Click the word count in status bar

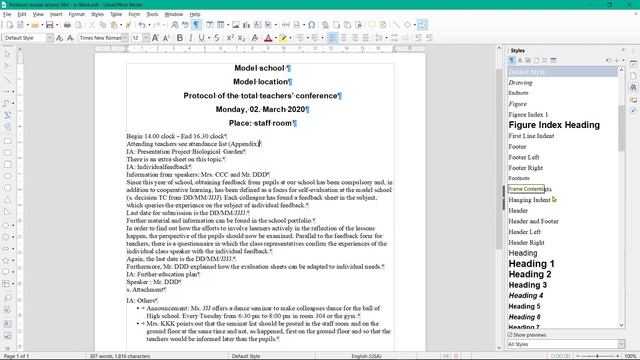click(x=120, y=356)
